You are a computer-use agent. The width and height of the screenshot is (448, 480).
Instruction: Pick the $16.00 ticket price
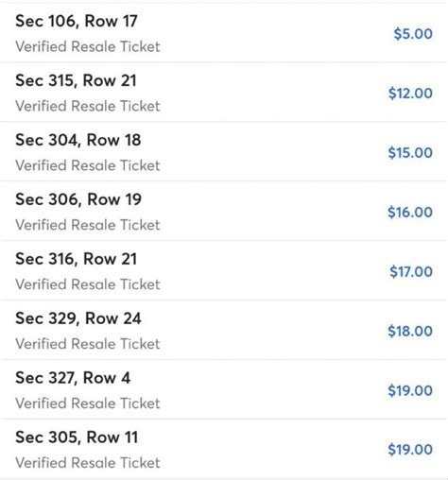point(410,212)
